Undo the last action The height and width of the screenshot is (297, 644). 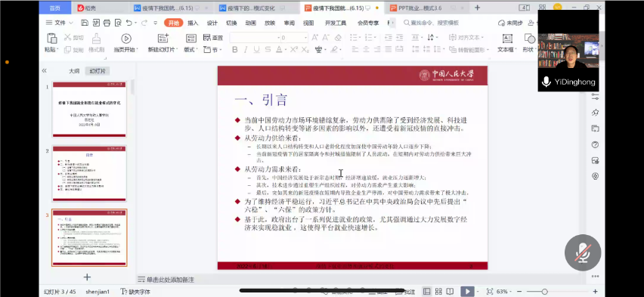coord(129,23)
